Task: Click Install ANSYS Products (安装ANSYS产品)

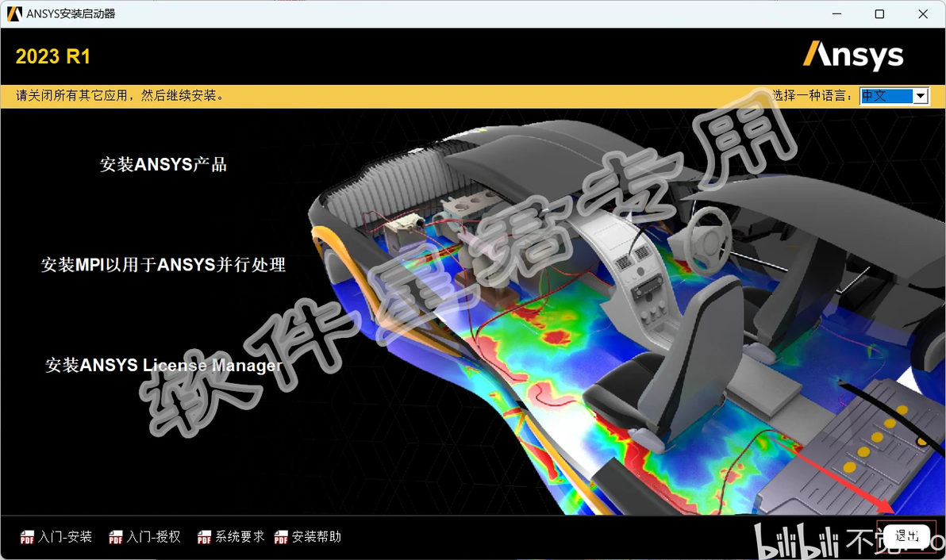Action: (163, 164)
